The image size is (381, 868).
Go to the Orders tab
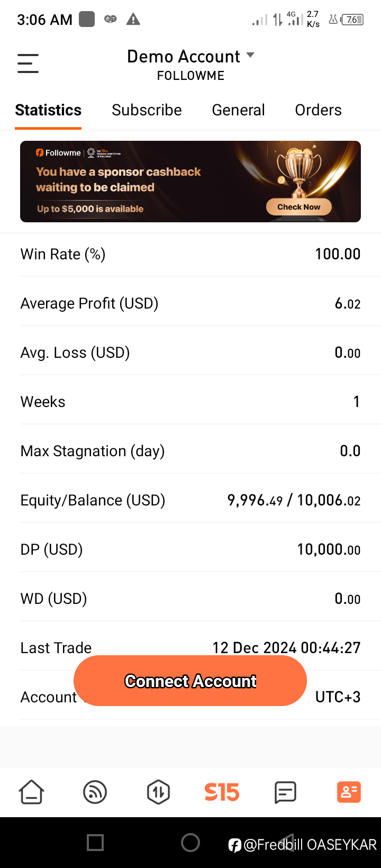click(318, 110)
